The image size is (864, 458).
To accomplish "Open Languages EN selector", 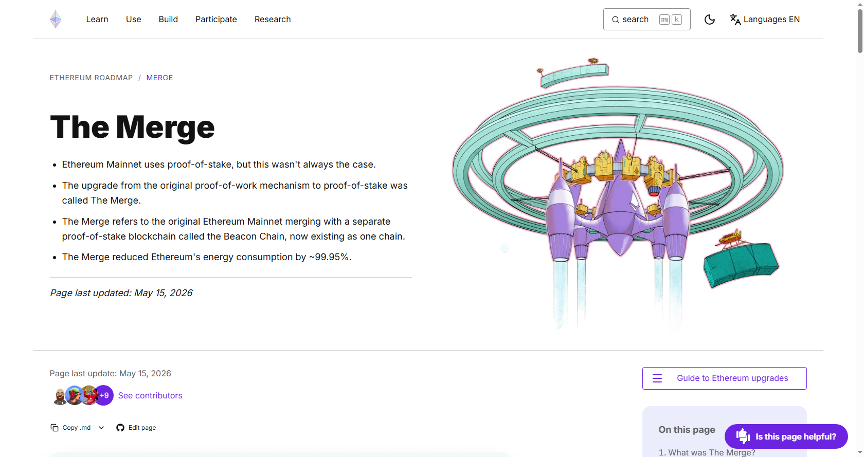I will coord(765,19).
